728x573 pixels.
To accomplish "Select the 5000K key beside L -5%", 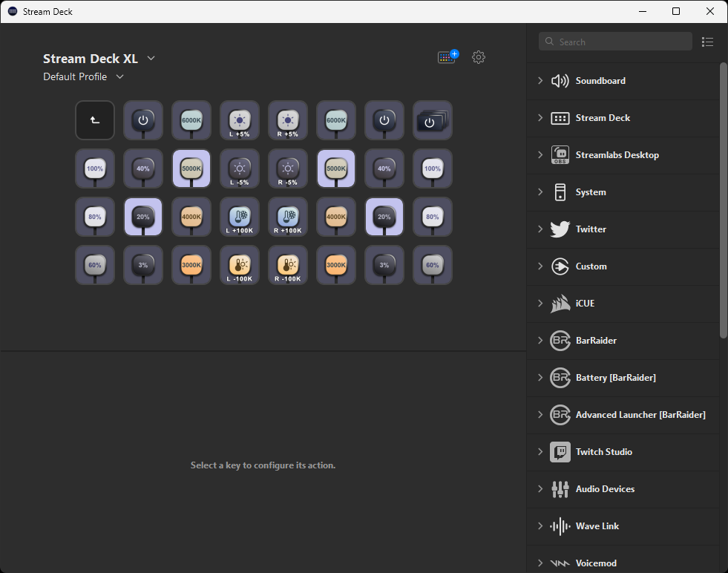I will tap(191, 168).
